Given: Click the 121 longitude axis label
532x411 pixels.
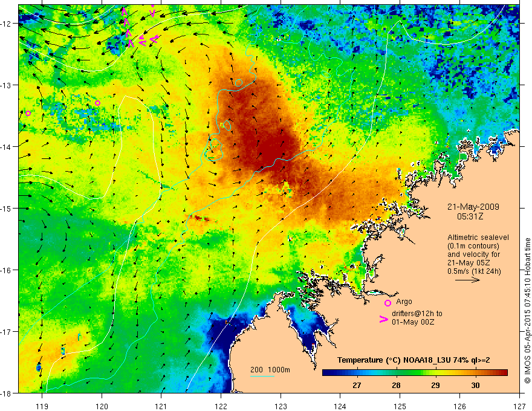Looking at the screenshot, I should pos(161,406).
